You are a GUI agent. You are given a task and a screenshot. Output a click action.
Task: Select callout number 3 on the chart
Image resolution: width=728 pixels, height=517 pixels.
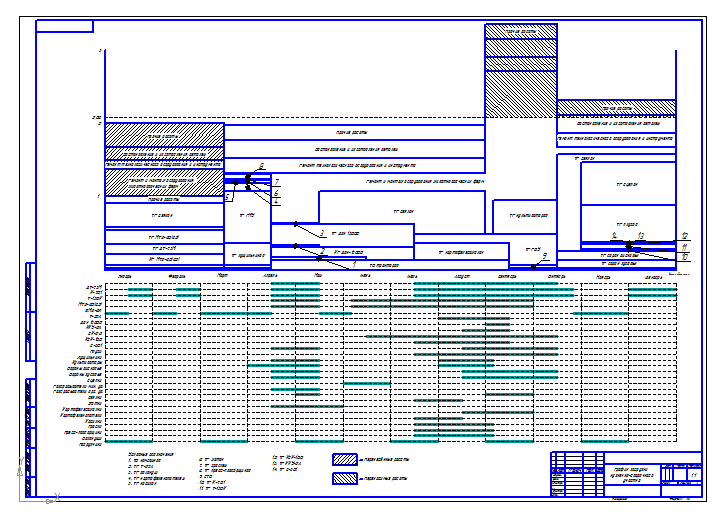(322, 233)
